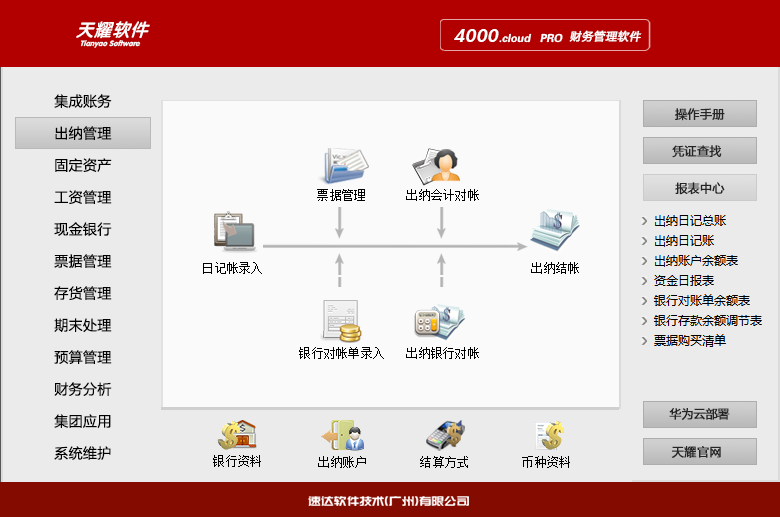Open the 出纳日记总账 report link
This screenshot has height=517, width=780.
pyautogui.click(x=690, y=221)
